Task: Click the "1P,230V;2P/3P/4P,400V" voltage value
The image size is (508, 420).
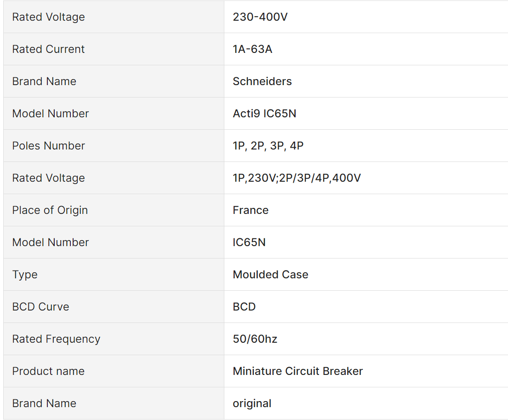Action: click(297, 178)
